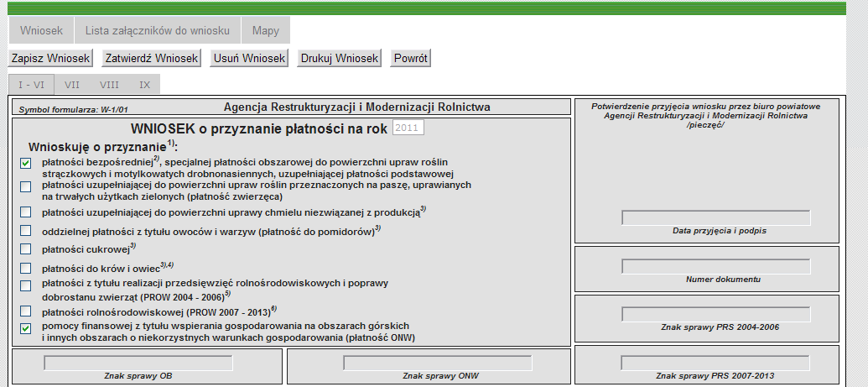Check płatności cukrowej checkbox
Screen dimensions: 868x387
click(x=25, y=249)
